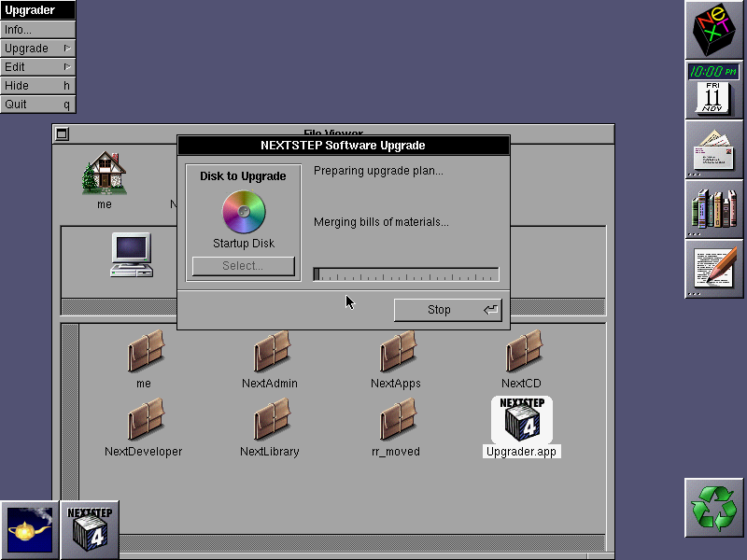This screenshot has height=560, width=747.
Task: Select Hide in the Upgrader menu
Action: [x=37, y=86]
